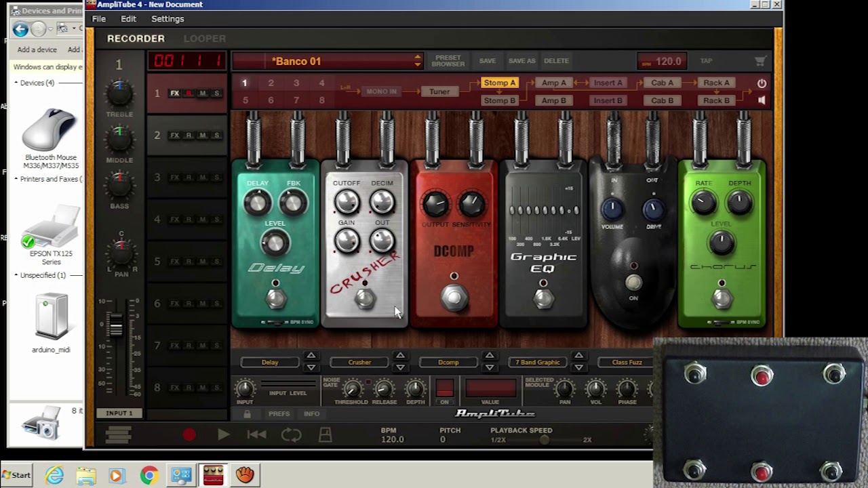This screenshot has width=868, height=488.
Task: Click the Delay pedal LEVEL knob
Action: coord(275,243)
